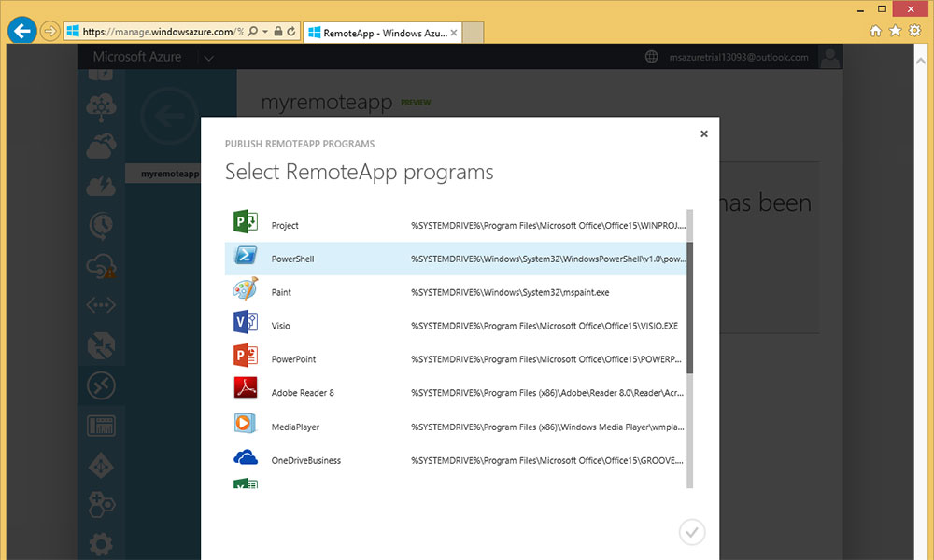Image resolution: width=934 pixels, height=560 pixels.
Task: Click the program list scrollbar thumb
Action: tap(690, 308)
